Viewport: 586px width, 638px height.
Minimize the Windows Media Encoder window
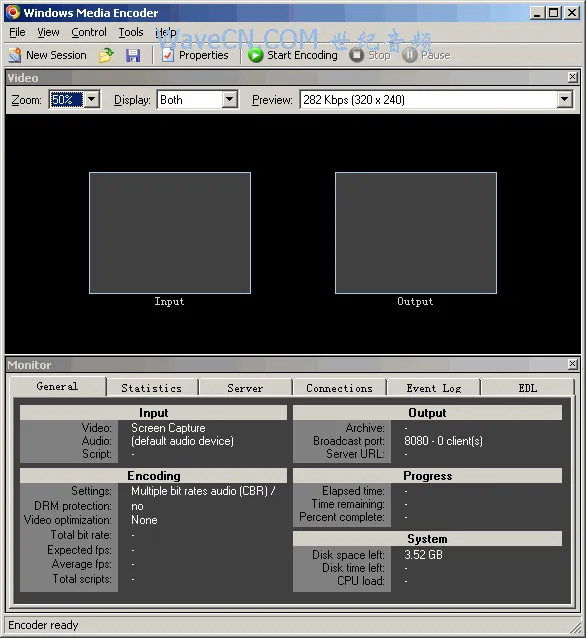[537, 13]
